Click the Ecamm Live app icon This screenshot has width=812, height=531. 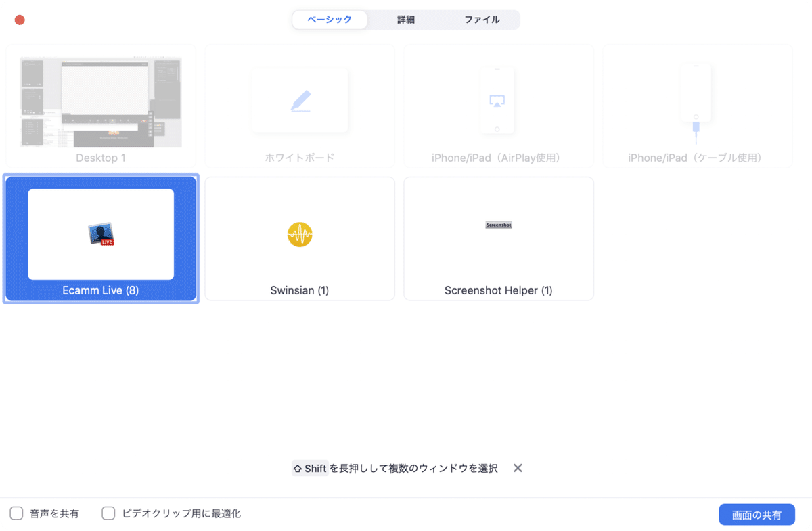101,234
